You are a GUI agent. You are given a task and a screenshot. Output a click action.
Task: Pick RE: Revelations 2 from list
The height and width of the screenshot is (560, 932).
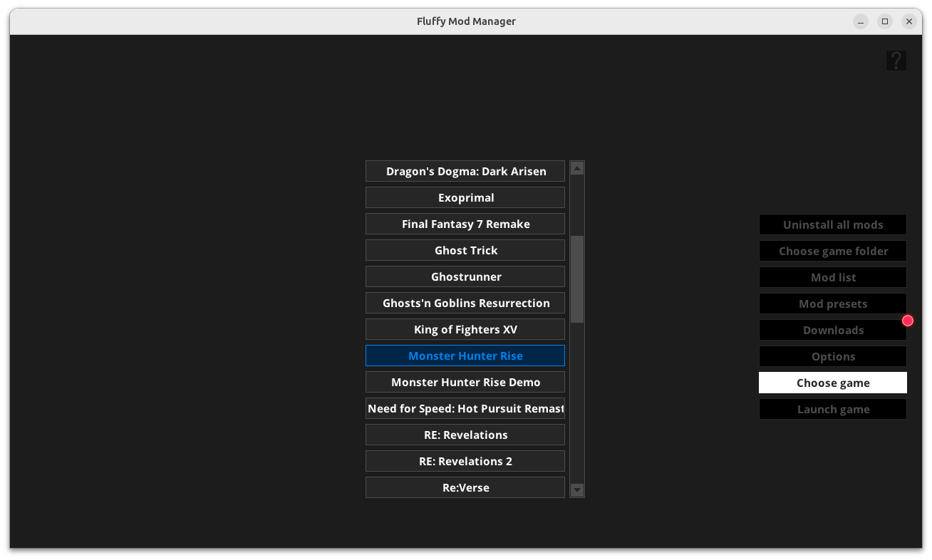(465, 461)
